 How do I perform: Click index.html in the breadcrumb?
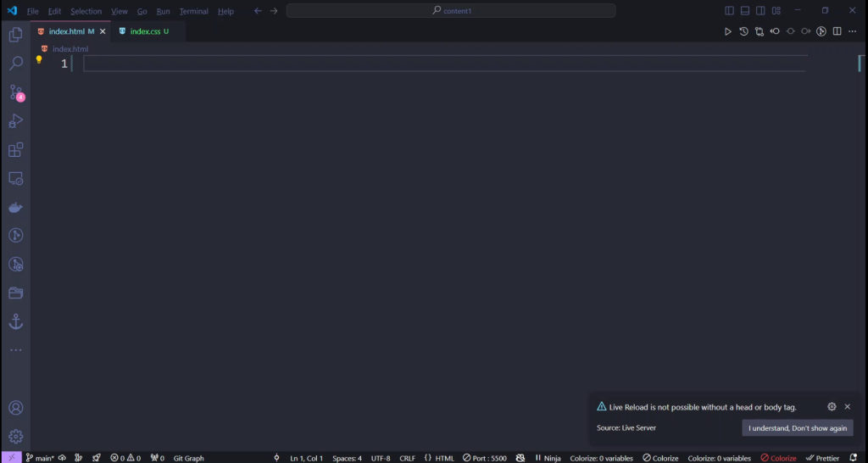(70, 48)
